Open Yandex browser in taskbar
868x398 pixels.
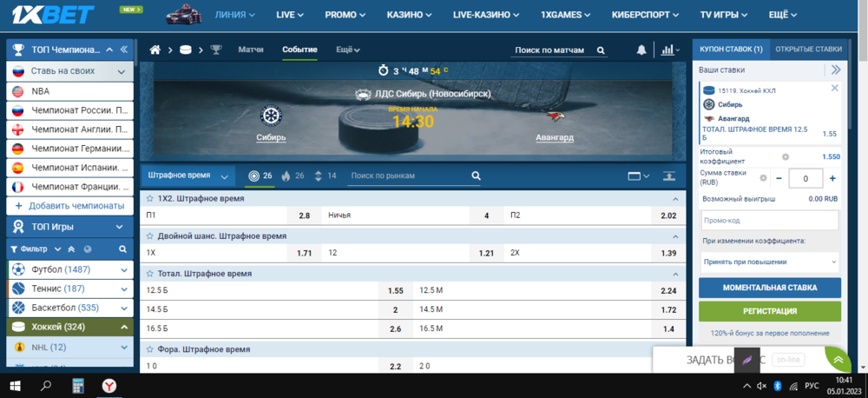click(x=109, y=385)
